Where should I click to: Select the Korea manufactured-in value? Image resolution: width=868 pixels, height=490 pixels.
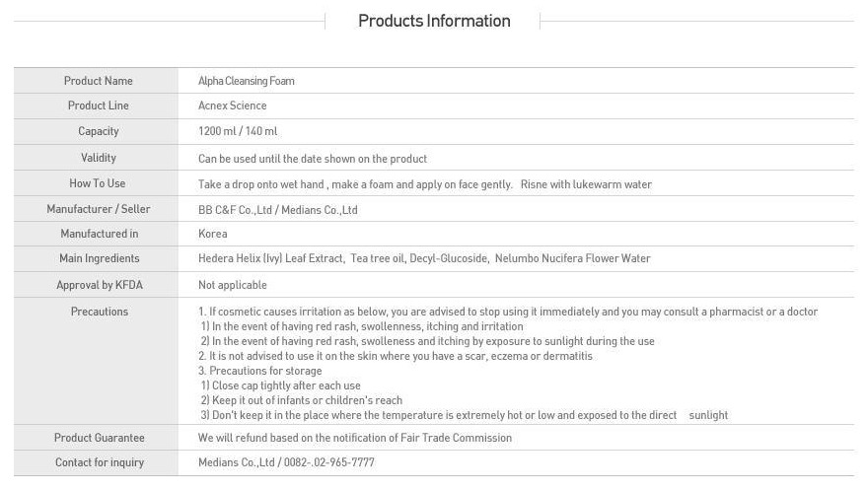213,234
